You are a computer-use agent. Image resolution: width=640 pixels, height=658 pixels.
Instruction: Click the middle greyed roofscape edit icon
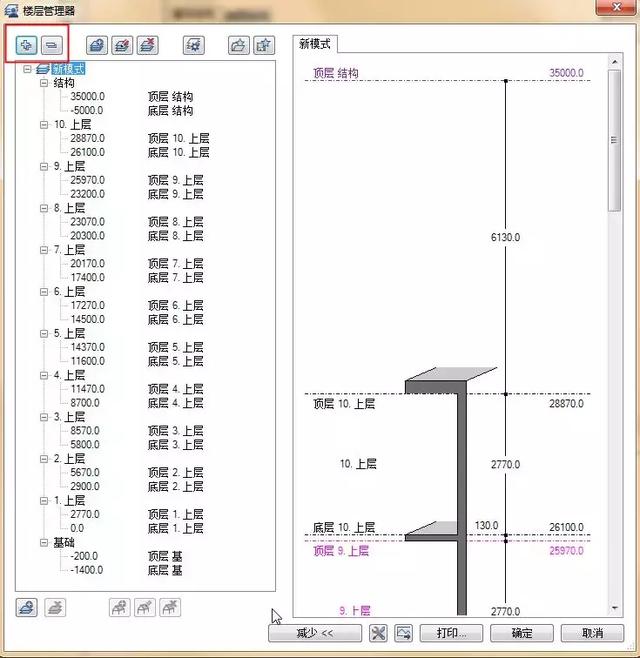click(x=145, y=607)
